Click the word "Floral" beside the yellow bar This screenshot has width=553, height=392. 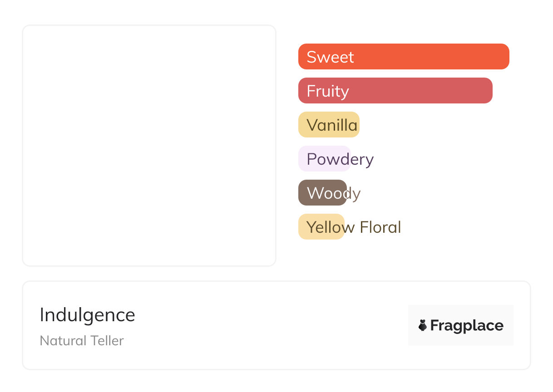click(x=380, y=227)
